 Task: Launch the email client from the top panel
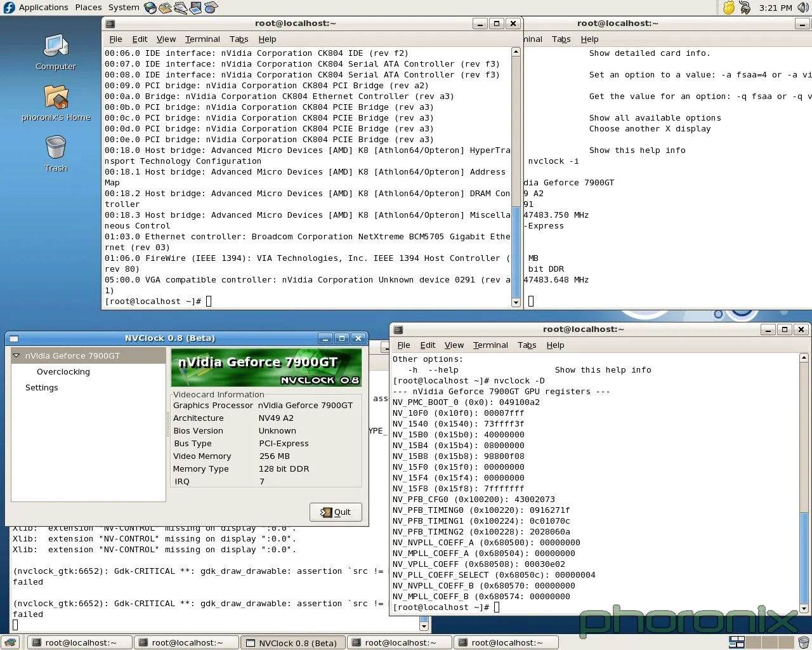(166, 8)
